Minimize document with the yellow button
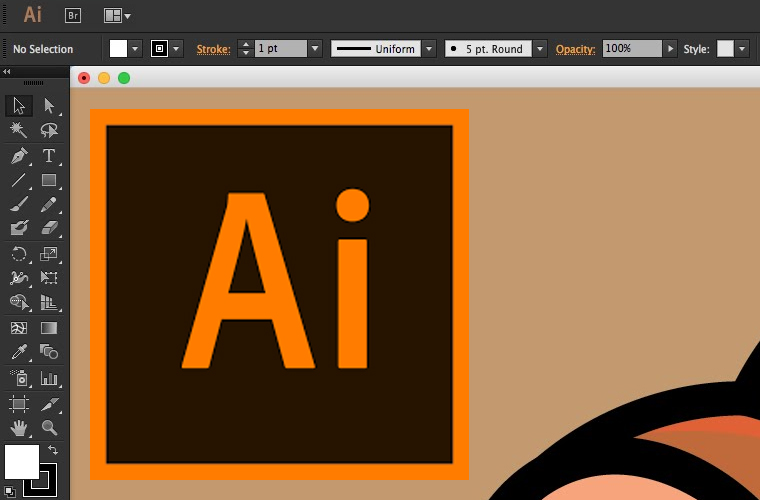 point(104,78)
